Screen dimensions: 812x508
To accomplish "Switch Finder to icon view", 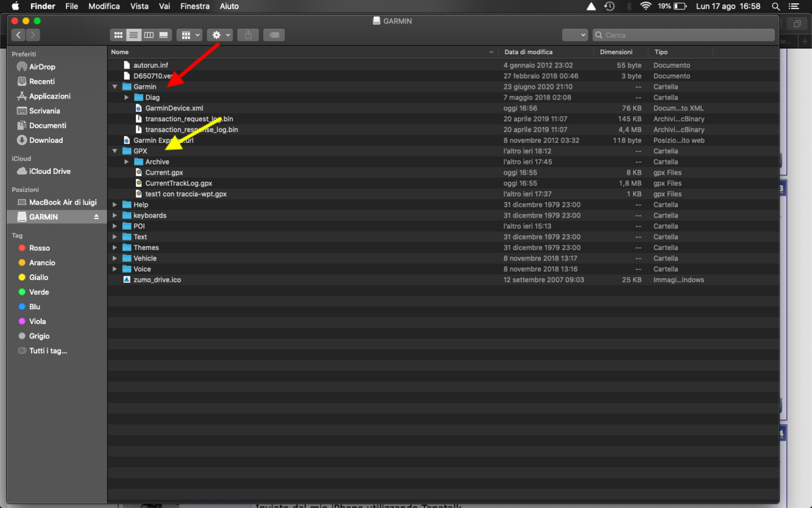I will [118, 35].
